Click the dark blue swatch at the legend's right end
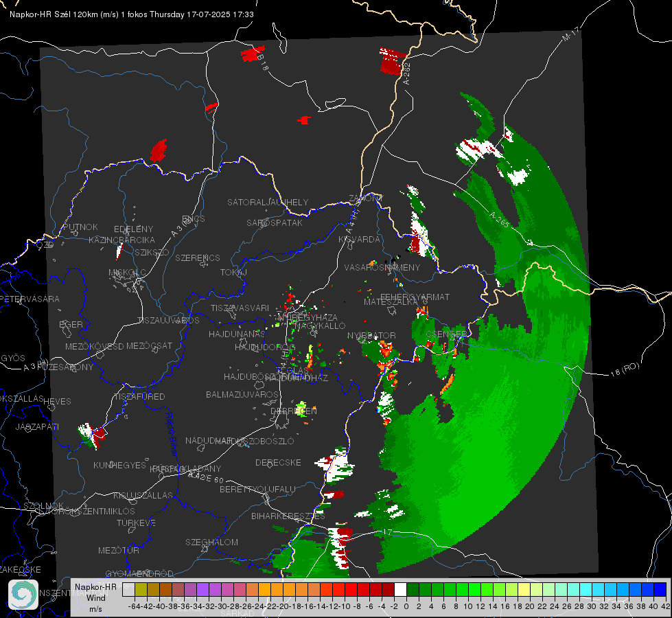Viewport: 672px width, 618px height. (660, 589)
